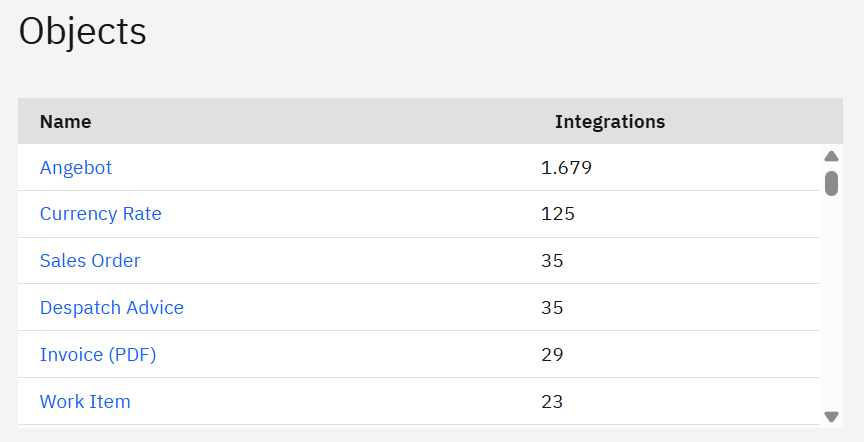Open the Currency Rate link
The width and height of the screenshot is (864, 442).
point(101,214)
